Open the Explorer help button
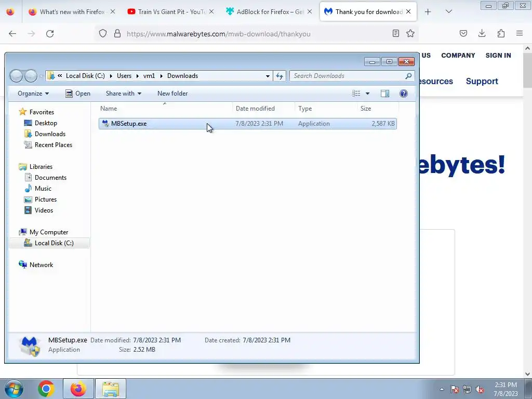Image resolution: width=532 pixels, height=399 pixels. [x=403, y=94]
